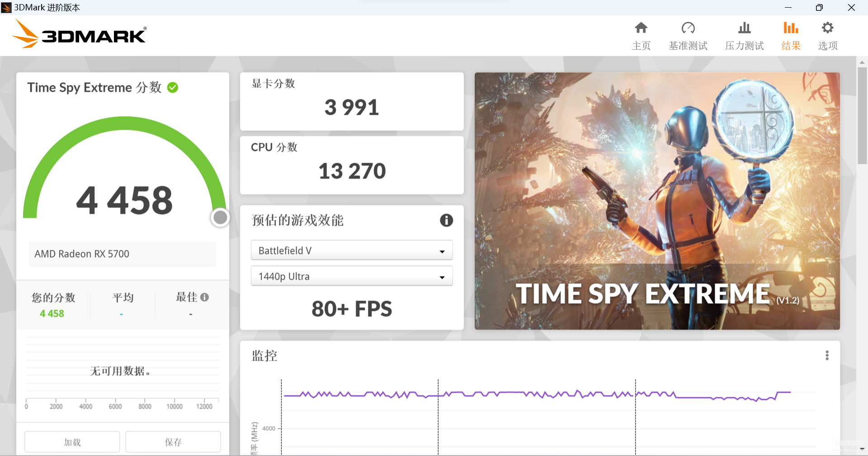Click the 无可用数据。 message
The width and height of the screenshot is (868, 456).
point(120,371)
